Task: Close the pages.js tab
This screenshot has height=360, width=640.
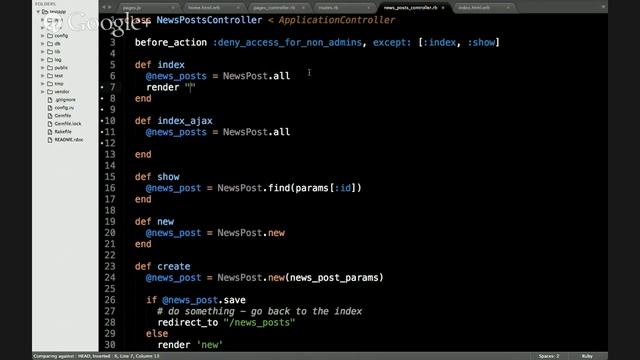Action: 173,8
